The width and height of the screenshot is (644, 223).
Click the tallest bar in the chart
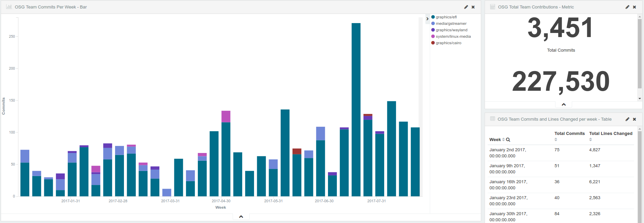356,109
